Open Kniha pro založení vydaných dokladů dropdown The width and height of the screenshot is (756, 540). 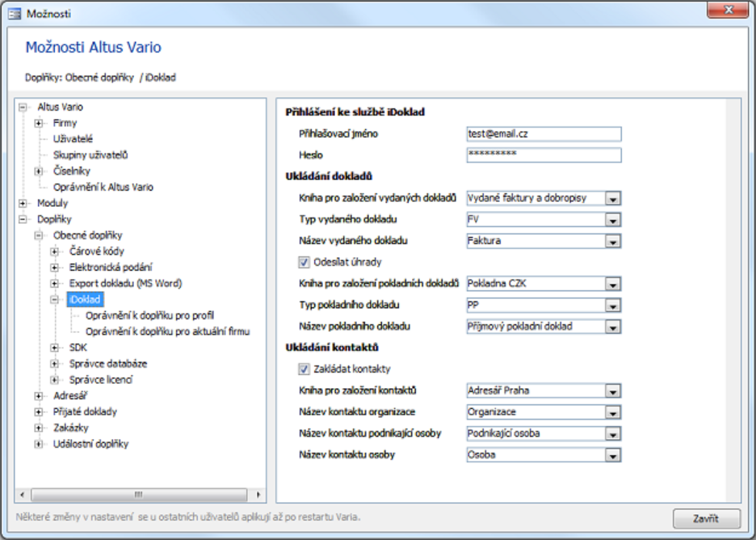pos(613,198)
